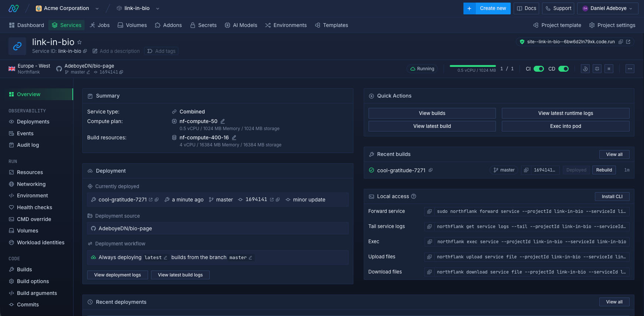Copy the site URL to clipboard
Screen dimensions: 644x316
(x=621, y=42)
